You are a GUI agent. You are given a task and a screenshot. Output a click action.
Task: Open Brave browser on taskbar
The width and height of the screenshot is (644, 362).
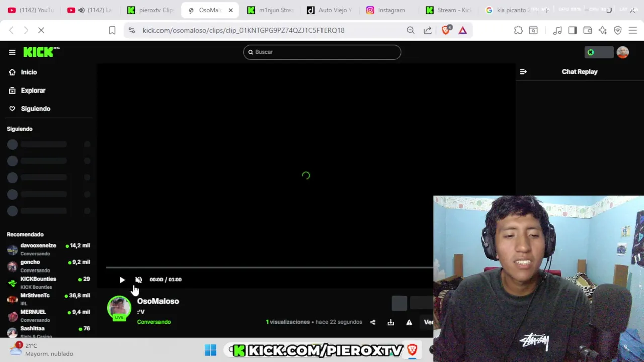tap(412, 350)
